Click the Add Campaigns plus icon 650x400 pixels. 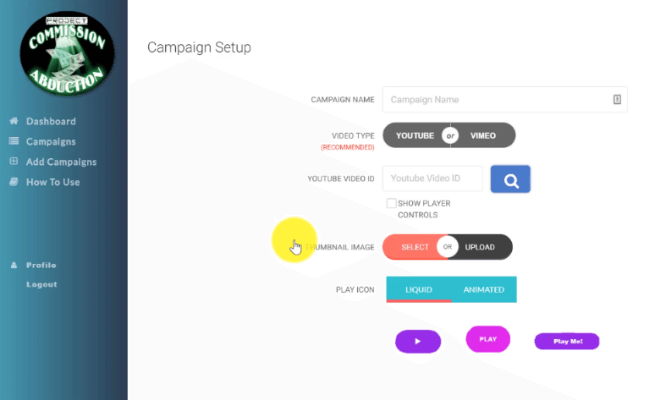tap(14, 161)
